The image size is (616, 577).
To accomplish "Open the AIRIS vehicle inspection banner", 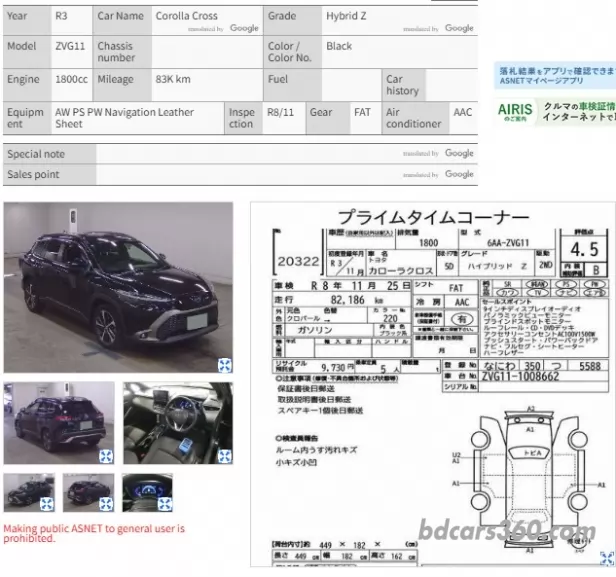I will 555,112.
